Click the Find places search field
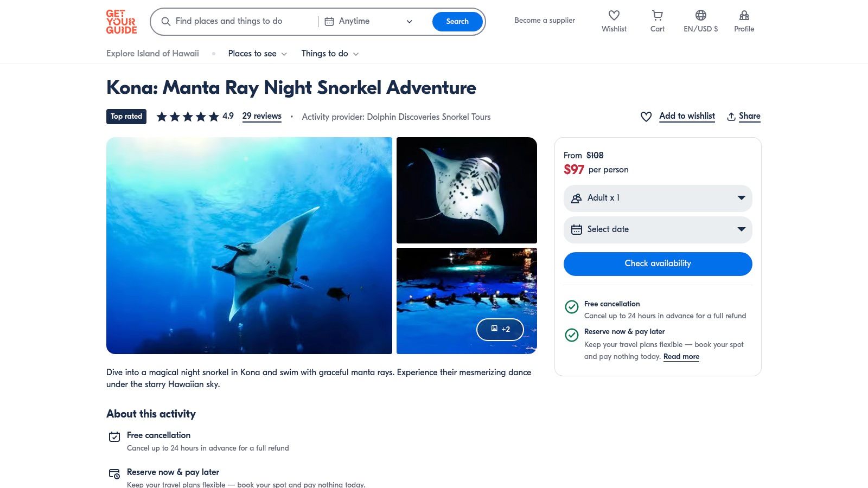 click(239, 22)
